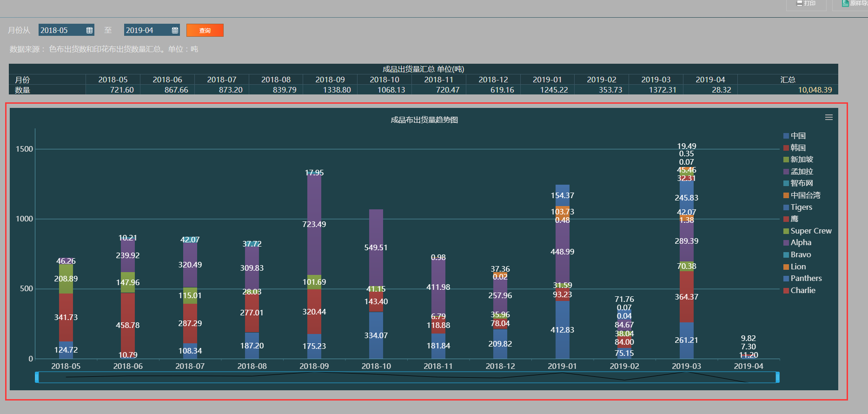
Task: Click the 411.98 bar segment in 2018-11
Action: 438,287
